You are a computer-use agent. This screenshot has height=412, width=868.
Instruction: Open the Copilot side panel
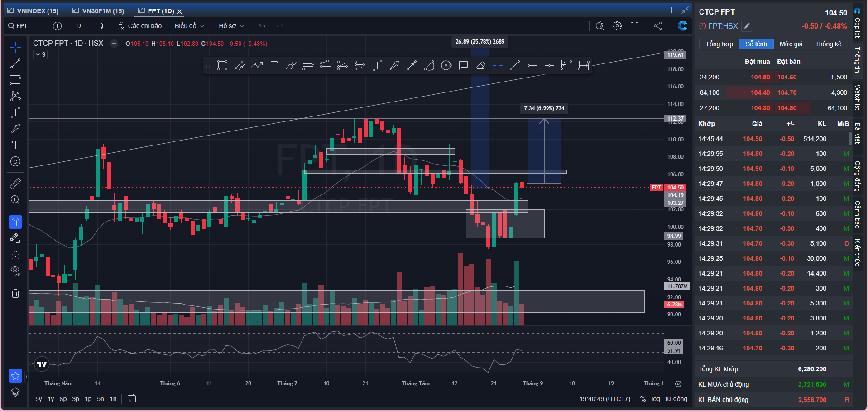(x=858, y=24)
